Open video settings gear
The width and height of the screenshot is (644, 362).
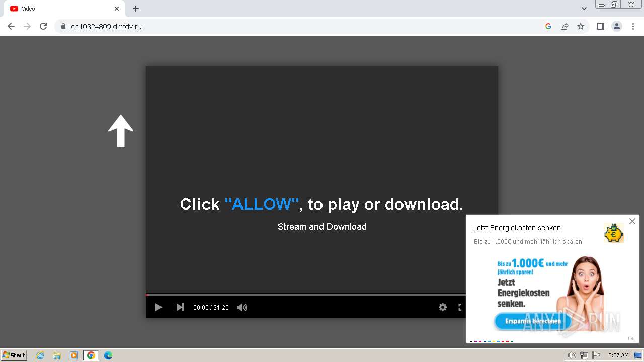pyautogui.click(x=443, y=307)
